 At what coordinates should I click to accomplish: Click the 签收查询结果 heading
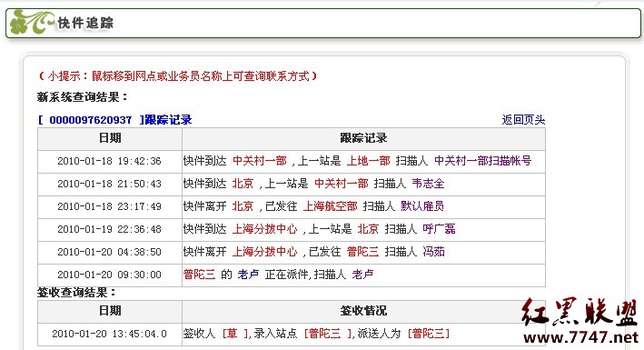[x=77, y=293]
